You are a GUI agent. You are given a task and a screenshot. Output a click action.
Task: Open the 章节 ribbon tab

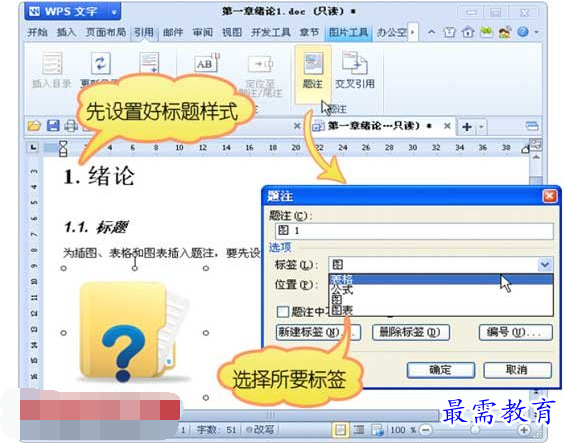click(309, 32)
